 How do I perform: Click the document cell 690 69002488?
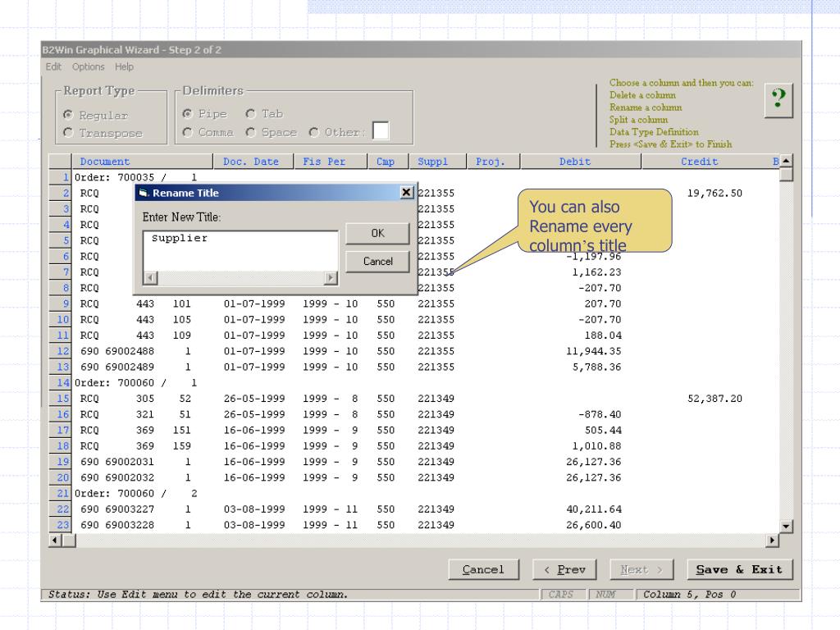[x=117, y=351]
